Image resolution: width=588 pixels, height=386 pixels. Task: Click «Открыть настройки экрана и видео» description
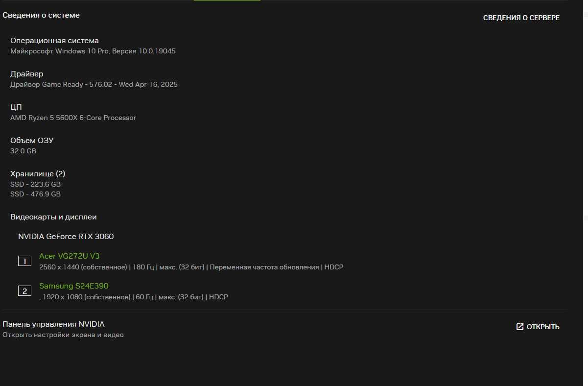[63, 335]
